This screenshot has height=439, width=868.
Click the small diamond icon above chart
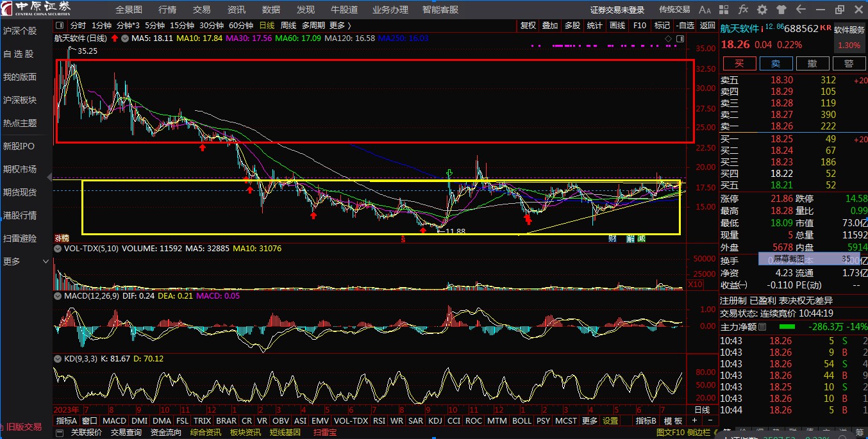668,39
